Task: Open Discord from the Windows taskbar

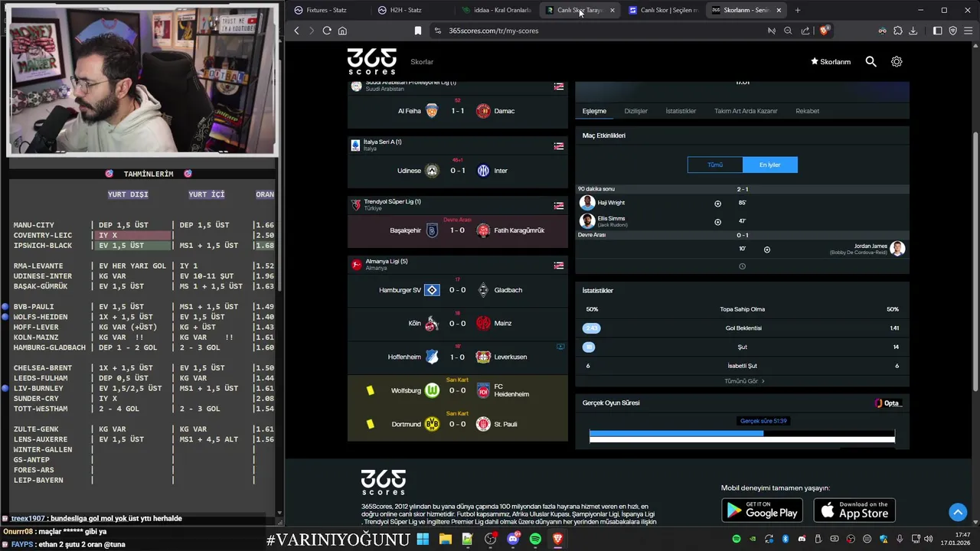Action: (513, 539)
